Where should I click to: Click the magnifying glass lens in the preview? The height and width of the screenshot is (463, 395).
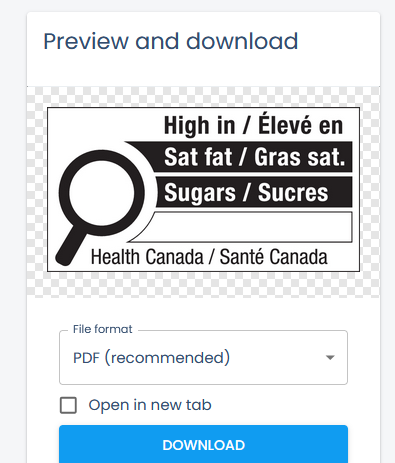[102, 193]
